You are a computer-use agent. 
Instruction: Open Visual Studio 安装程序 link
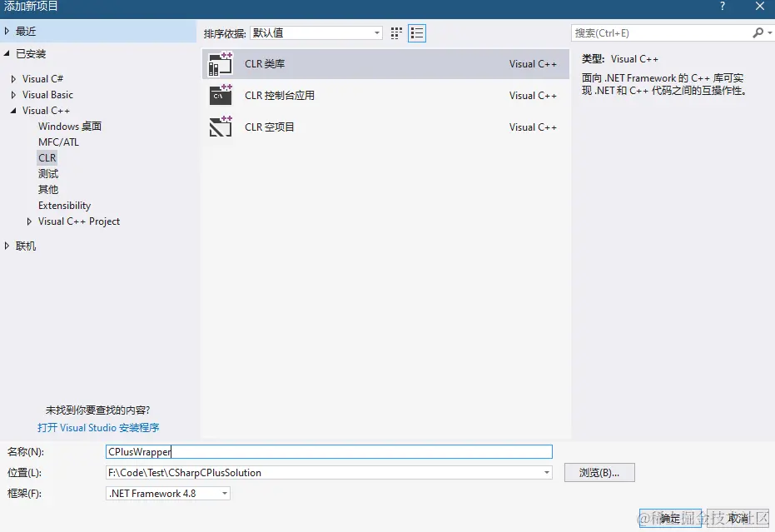pyautogui.click(x=98, y=428)
